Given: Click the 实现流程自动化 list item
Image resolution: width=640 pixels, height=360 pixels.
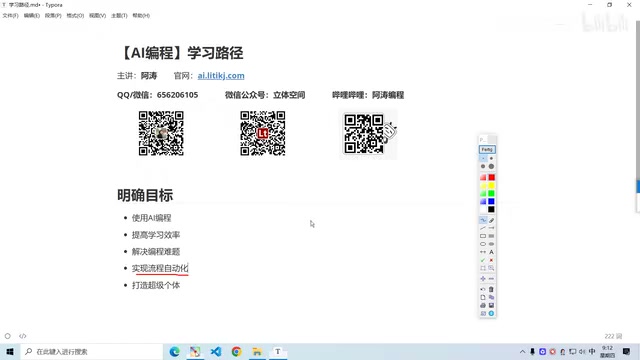Looking at the screenshot, I should click(x=160, y=268).
